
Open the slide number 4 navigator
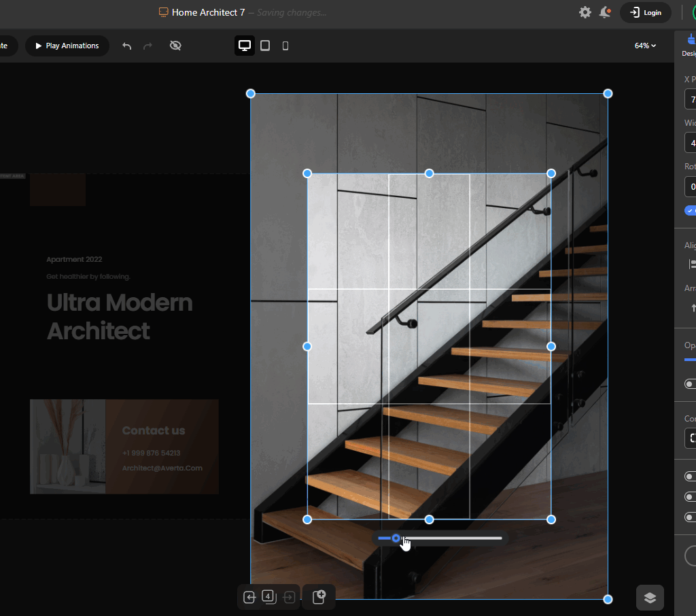[269, 596]
